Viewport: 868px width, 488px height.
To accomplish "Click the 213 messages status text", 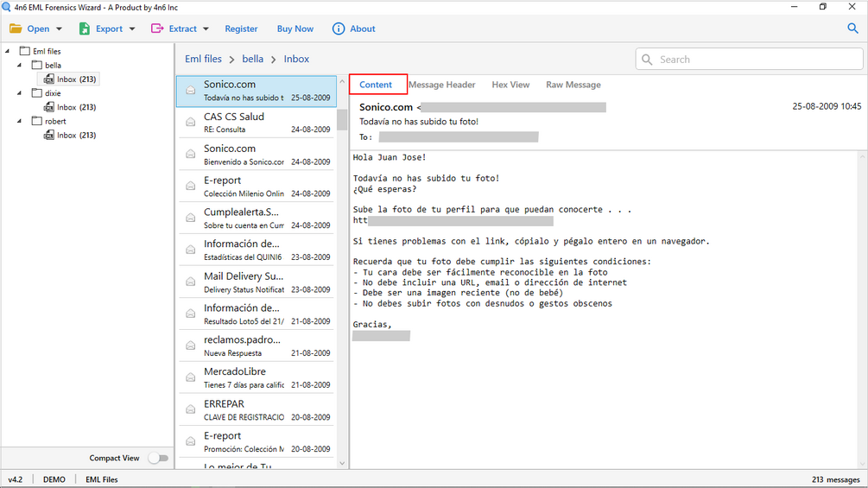I will click(x=835, y=479).
